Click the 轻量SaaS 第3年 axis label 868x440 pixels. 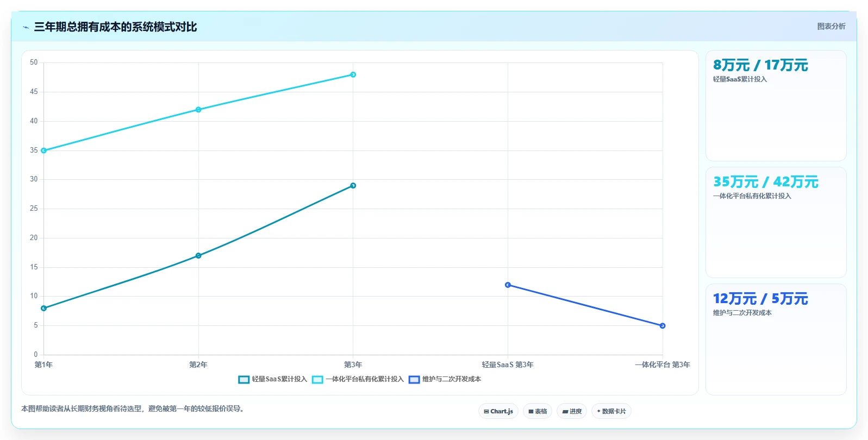[508, 365]
